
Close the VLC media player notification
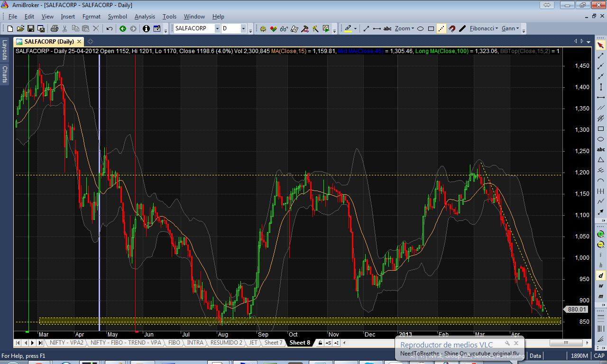pos(517,343)
